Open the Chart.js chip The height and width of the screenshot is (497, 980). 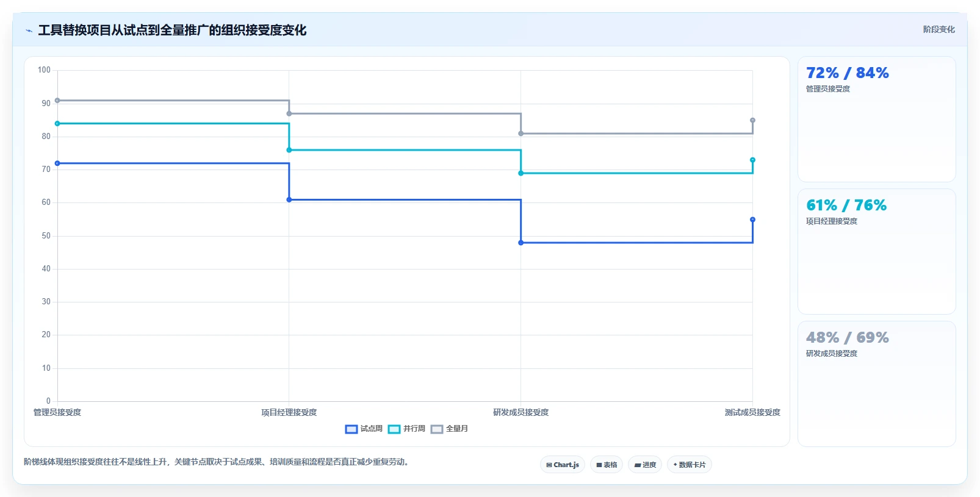click(563, 465)
